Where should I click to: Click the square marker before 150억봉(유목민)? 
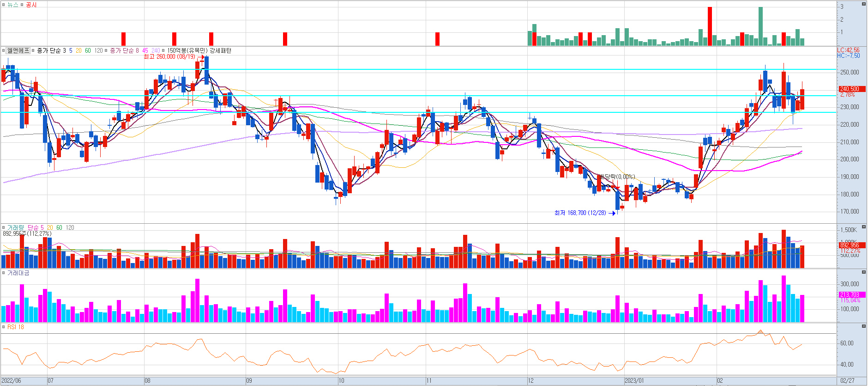[x=163, y=50]
